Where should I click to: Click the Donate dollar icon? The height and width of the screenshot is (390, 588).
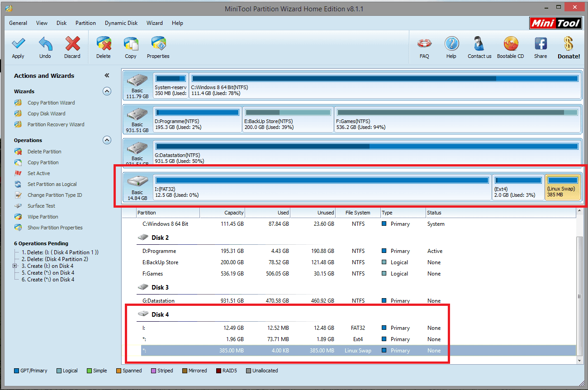[569, 44]
